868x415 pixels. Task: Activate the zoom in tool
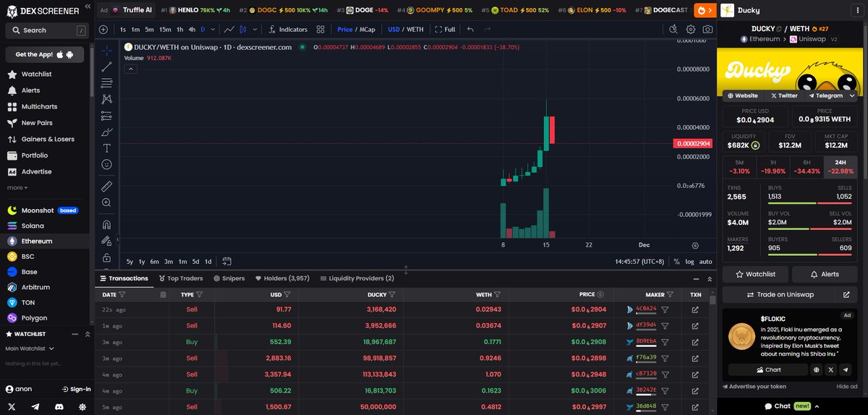106,203
